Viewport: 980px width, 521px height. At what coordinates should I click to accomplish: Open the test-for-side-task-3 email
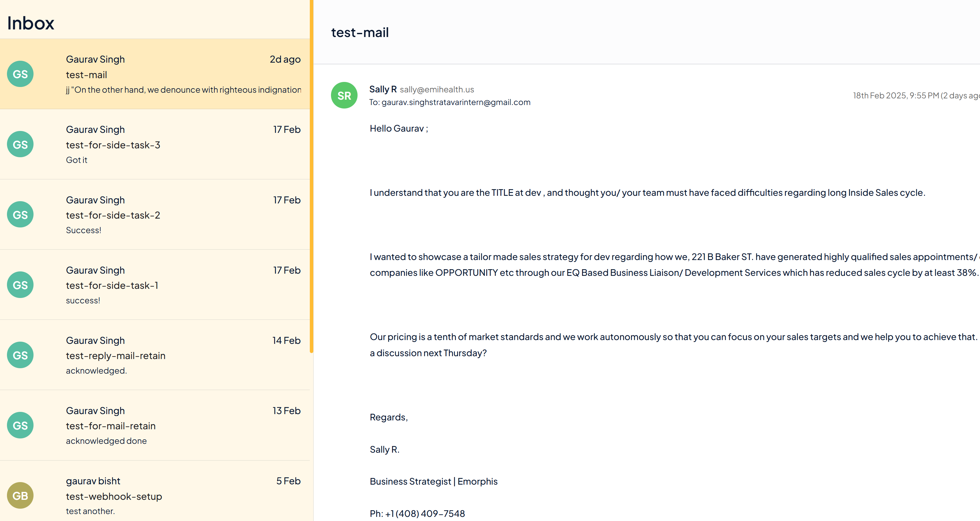[155, 144]
